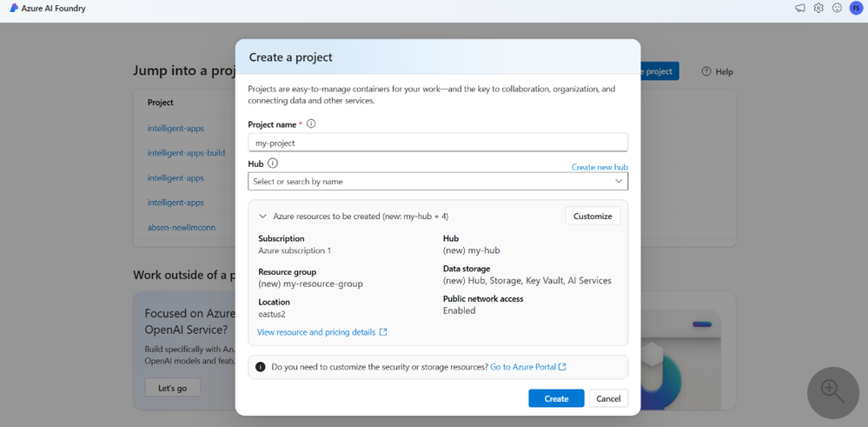Open the absen-newllmconn project link
Image resolution: width=868 pixels, height=427 pixels.
click(182, 227)
